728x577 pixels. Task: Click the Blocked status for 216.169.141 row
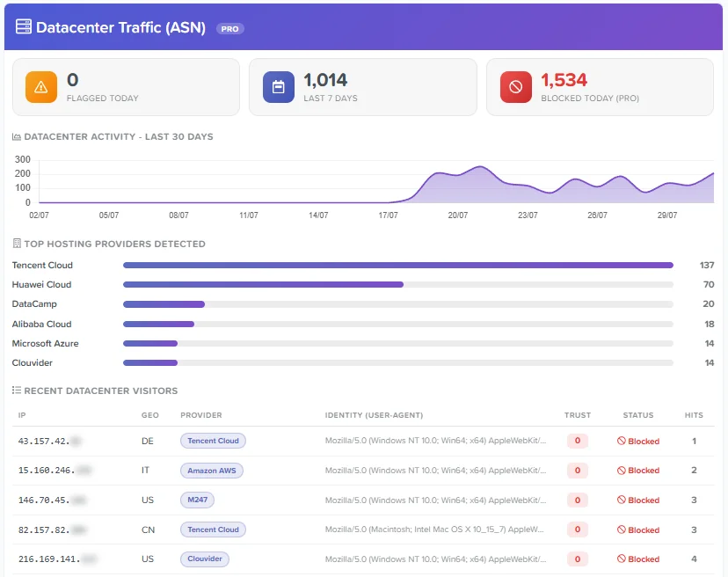pos(638,559)
